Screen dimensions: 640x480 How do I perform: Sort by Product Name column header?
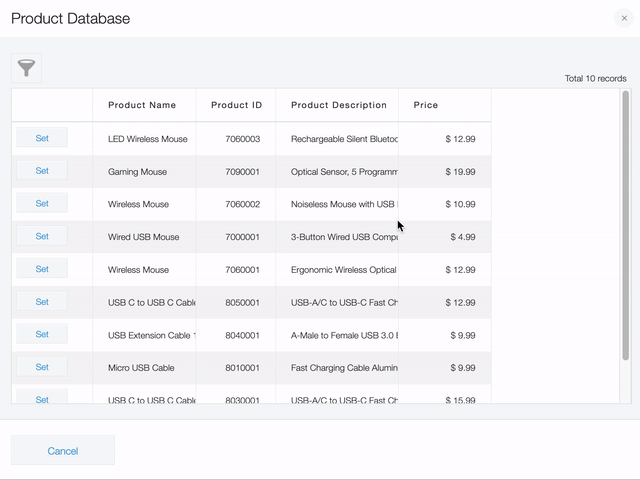[x=142, y=105]
